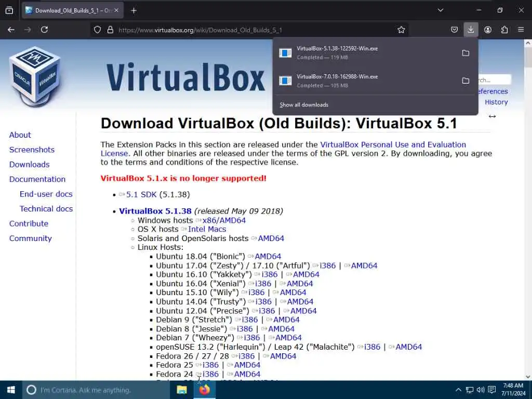Screen dimensions: 532x399
Task: Download Debian 7 Wheezy i386
Action: (x=252, y=338)
